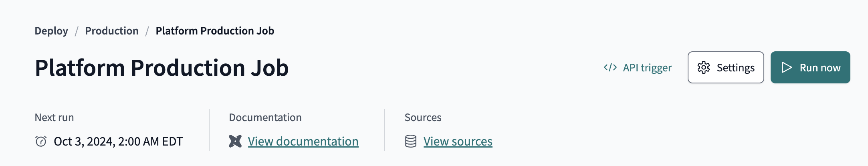Screen dimensions: 868x166
Task: Open the View documentation link
Action: point(303,141)
